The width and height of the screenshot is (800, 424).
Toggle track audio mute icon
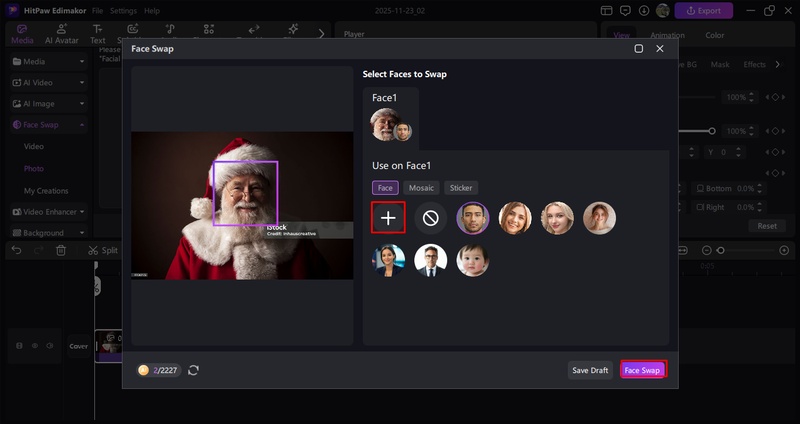click(x=49, y=346)
